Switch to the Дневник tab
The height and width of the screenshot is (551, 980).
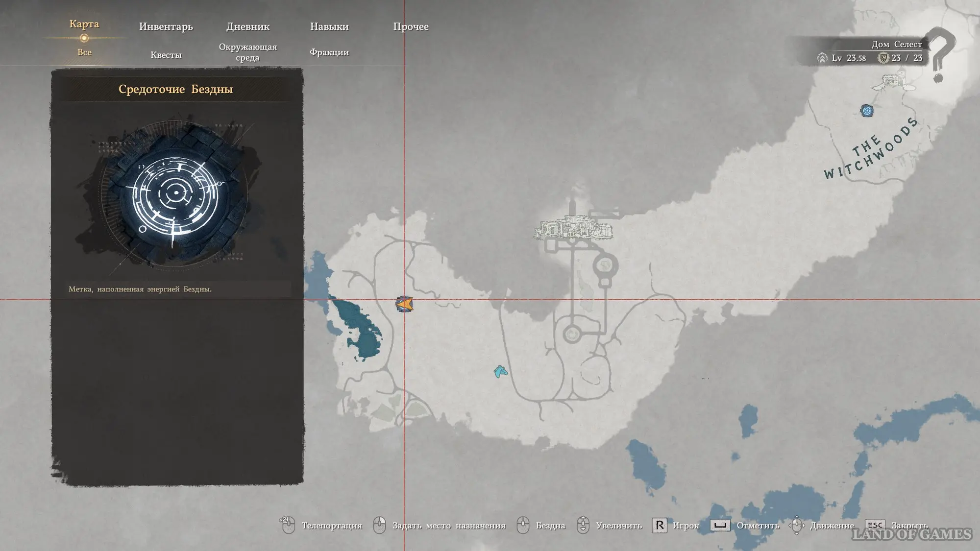click(247, 26)
